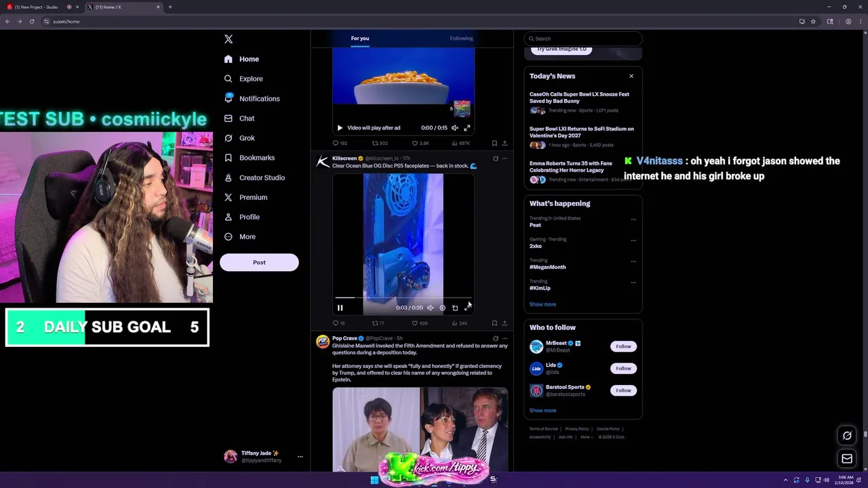Bookmark the Killscreen post

(494, 323)
